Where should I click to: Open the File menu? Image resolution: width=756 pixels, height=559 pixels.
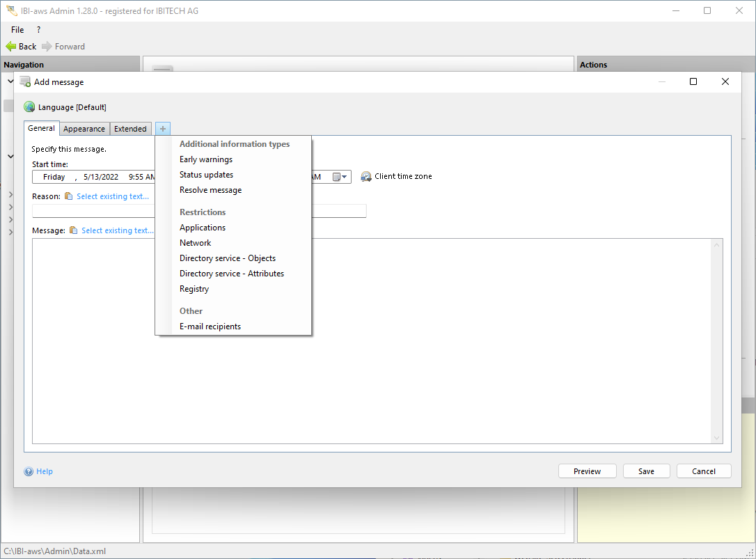click(x=17, y=30)
